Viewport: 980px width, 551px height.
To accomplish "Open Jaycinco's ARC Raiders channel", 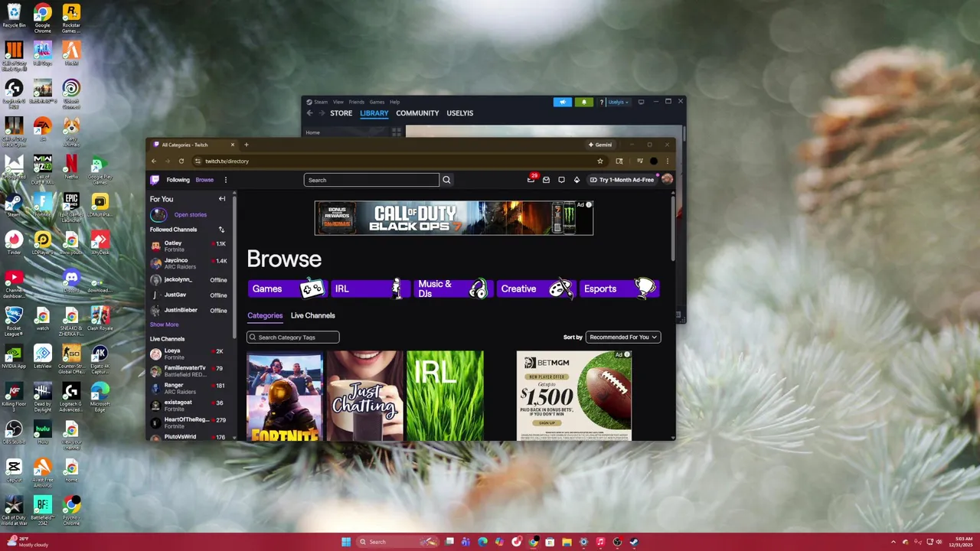I will click(188, 263).
